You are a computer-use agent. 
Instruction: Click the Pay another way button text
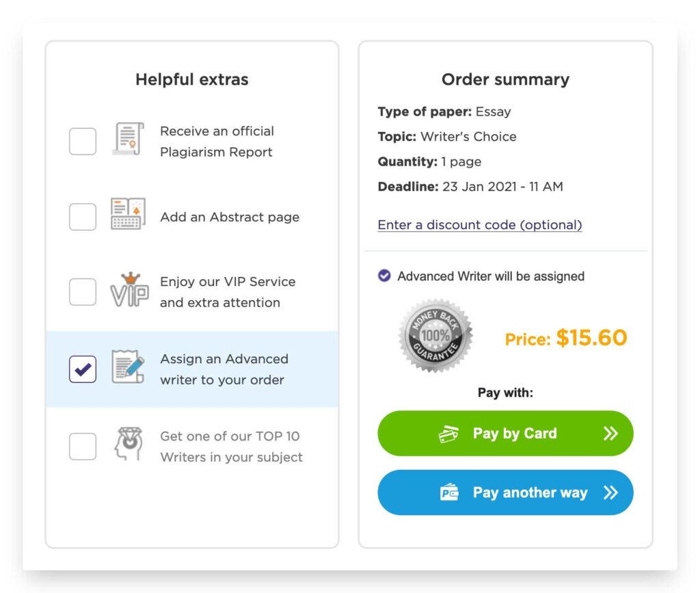pos(530,492)
